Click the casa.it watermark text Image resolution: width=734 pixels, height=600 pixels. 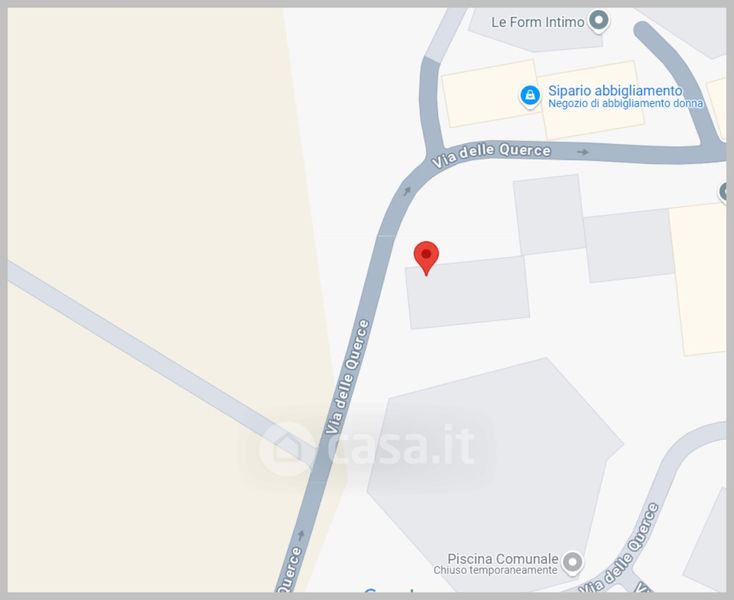(x=401, y=445)
